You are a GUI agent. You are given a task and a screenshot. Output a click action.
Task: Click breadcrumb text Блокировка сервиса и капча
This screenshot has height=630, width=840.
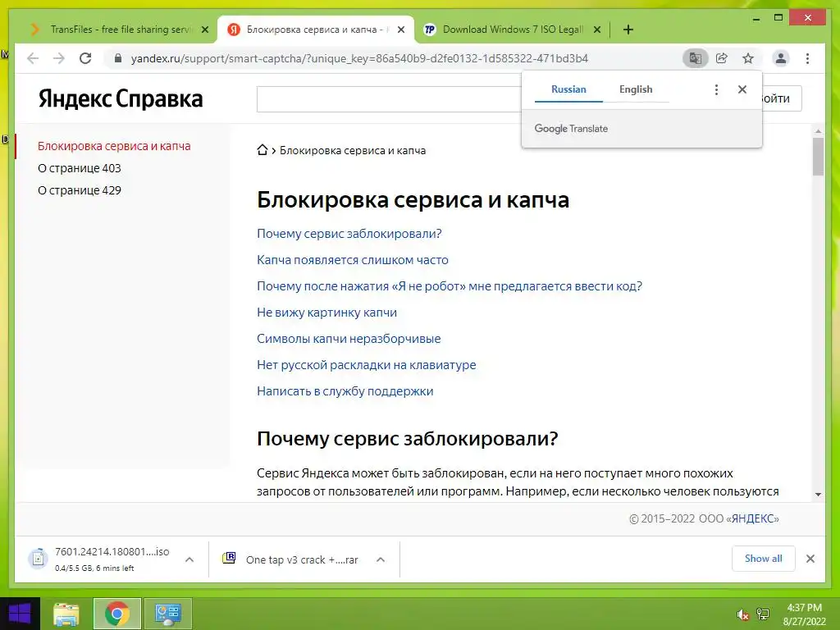(353, 151)
